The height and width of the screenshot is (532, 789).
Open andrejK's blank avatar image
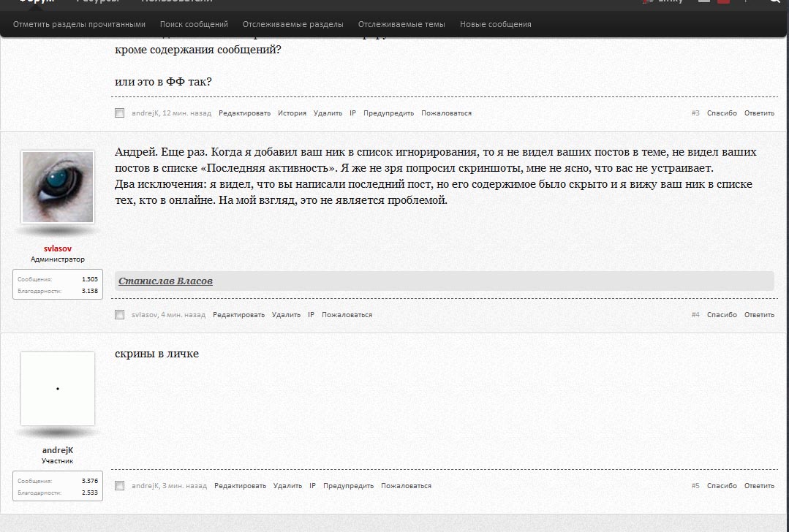(58, 389)
